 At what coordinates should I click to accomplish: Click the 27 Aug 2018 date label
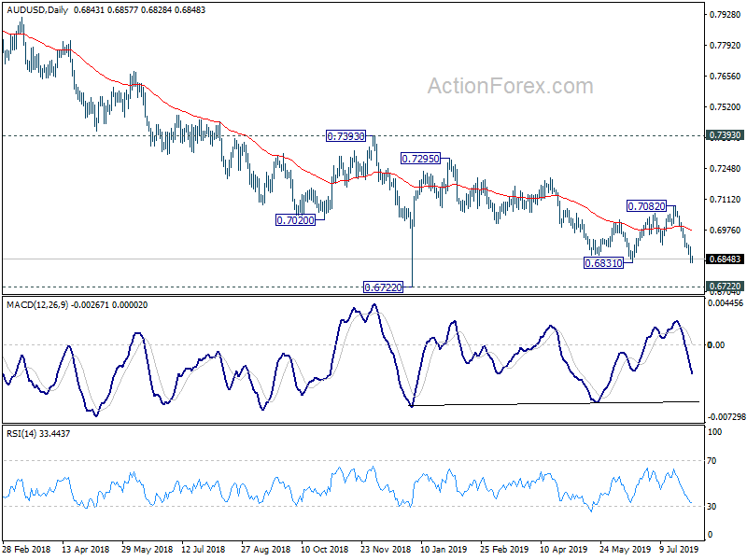point(265,549)
